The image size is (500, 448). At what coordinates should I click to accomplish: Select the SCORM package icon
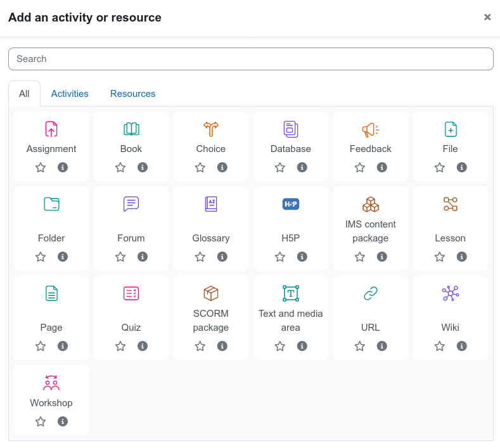(211, 293)
